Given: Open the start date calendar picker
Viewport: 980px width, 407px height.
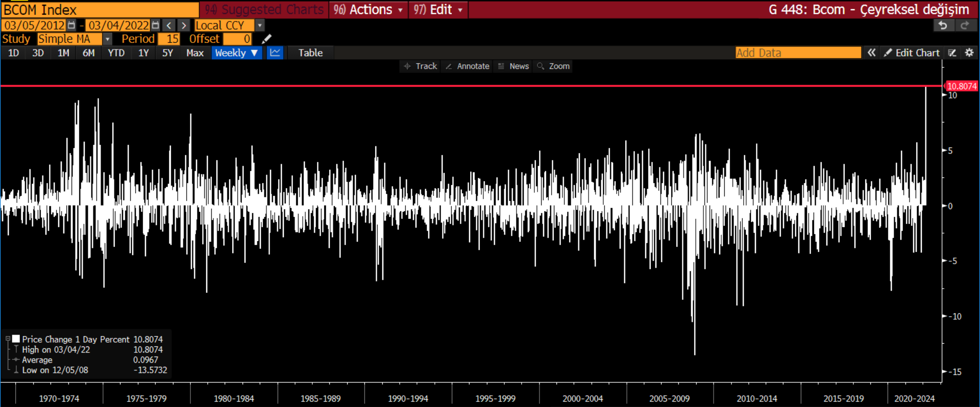Looking at the screenshot, I should 71,25.
